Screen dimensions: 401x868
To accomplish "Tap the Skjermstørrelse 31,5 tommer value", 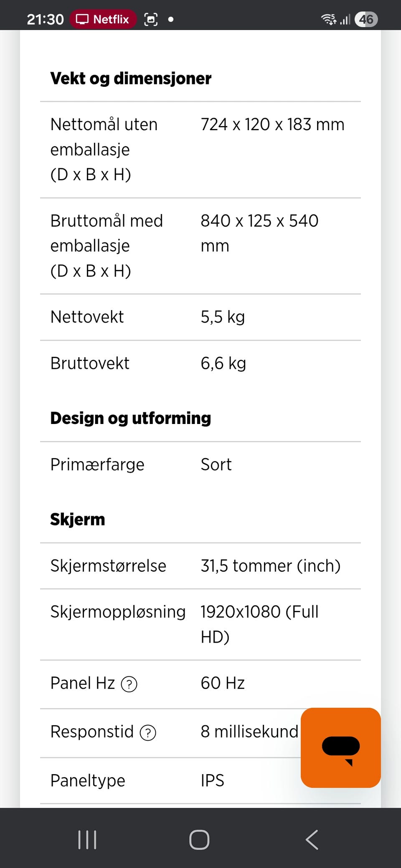I will point(270,566).
